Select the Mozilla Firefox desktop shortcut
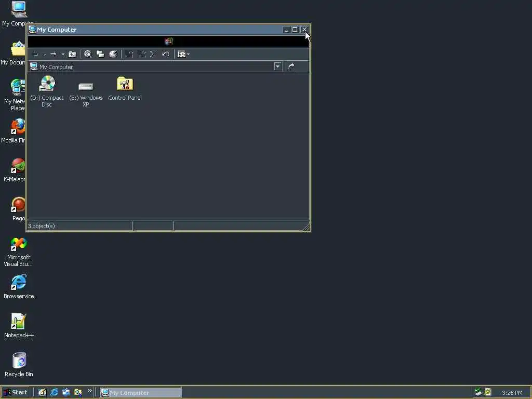 [14, 131]
